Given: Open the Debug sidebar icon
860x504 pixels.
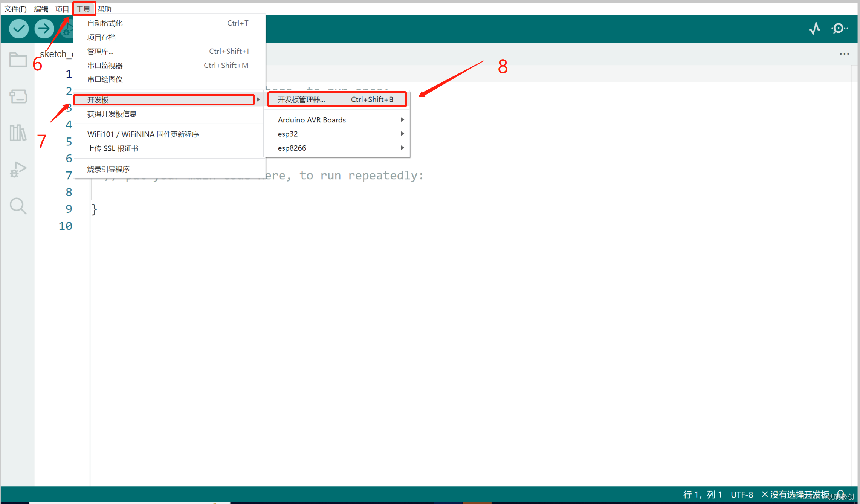Looking at the screenshot, I should point(18,169).
